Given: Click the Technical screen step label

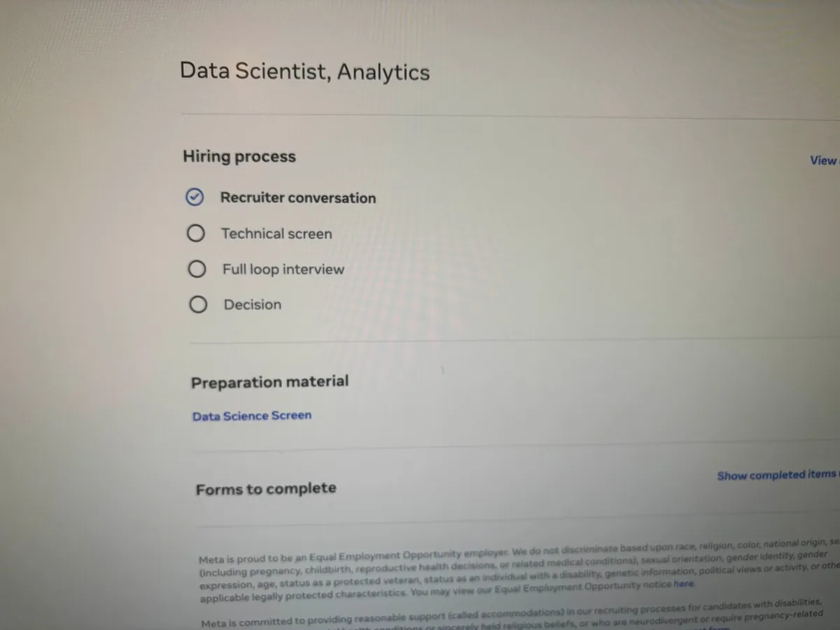Looking at the screenshot, I should [276, 234].
